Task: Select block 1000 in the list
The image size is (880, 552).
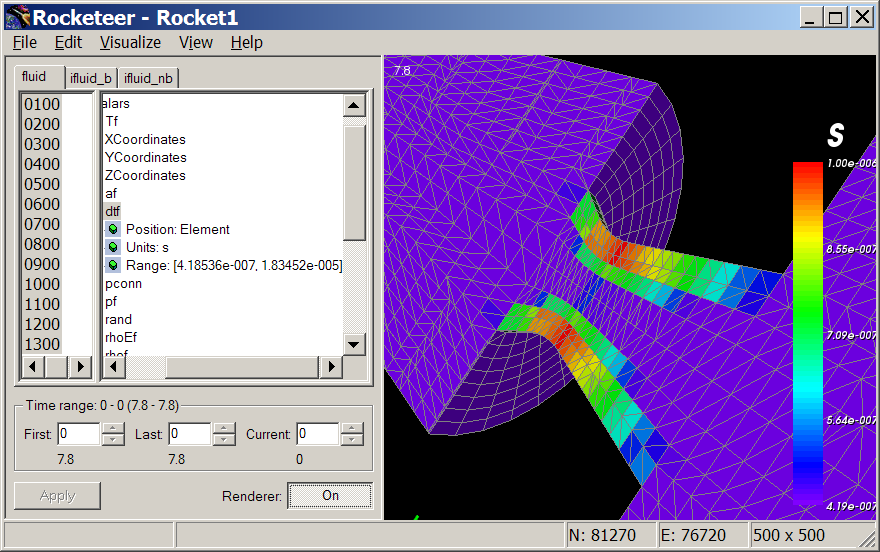Action: coord(42,284)
